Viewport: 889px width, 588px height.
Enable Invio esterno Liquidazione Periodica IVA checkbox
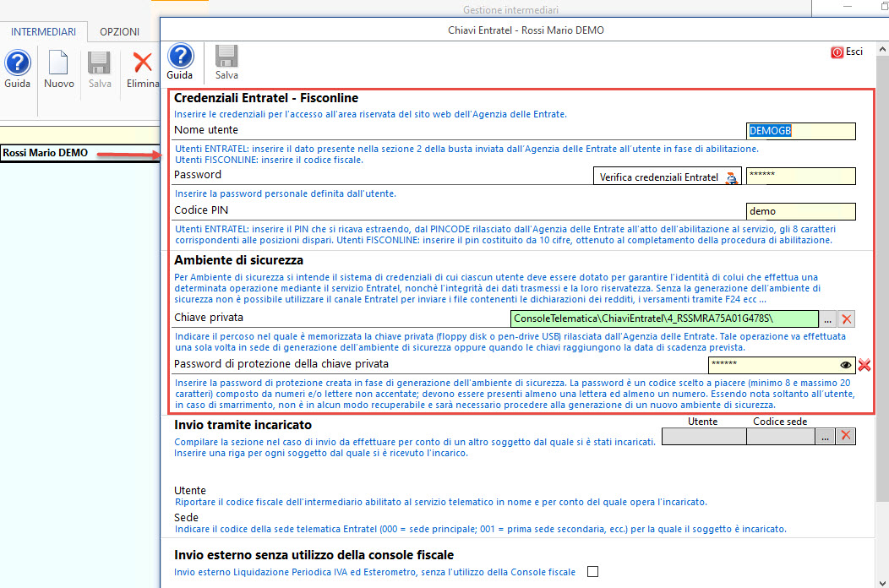tap(593, 572)
